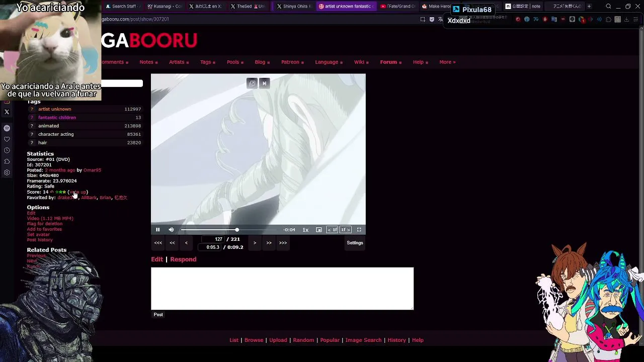The width and height of the screenshot is (644, 362).
Task: Open settings gear in browser sidebar
Action: tap(7, 172)
